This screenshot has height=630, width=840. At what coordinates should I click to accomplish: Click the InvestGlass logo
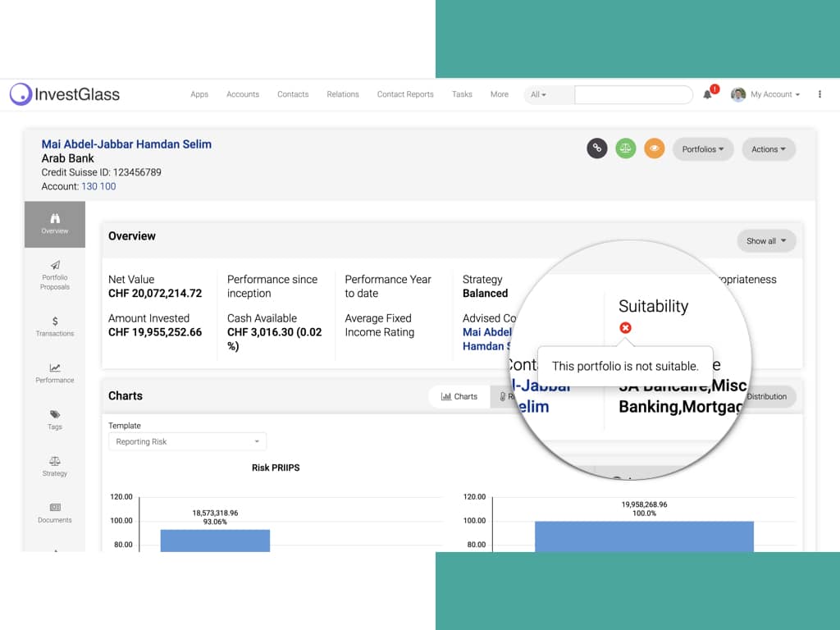(x=65, y=94)
